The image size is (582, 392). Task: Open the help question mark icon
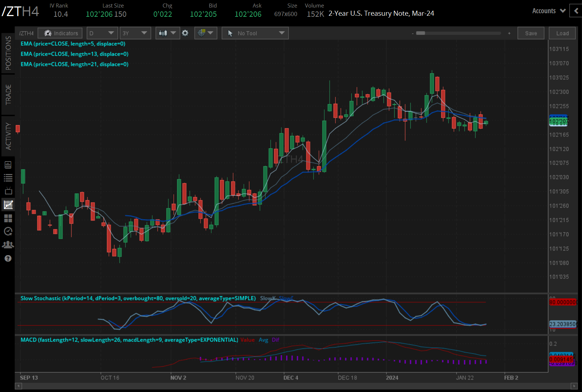pos(8,258)
